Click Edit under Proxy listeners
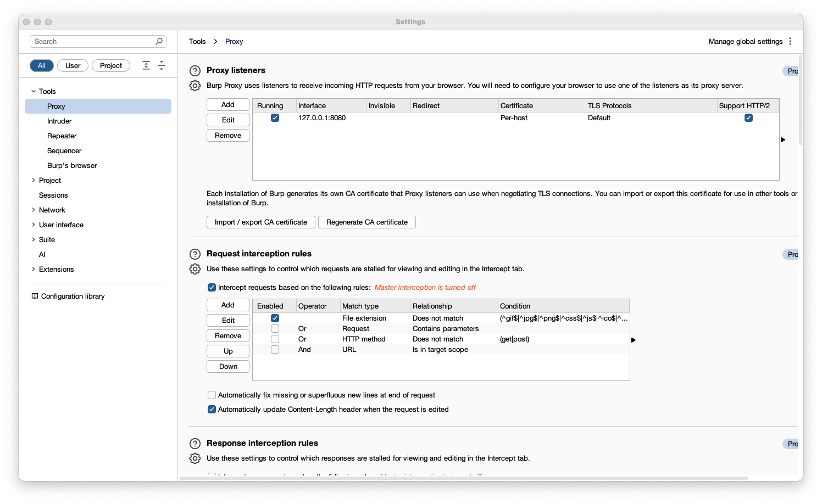Screen dimensions: 822x504 [x=228, y=120]
